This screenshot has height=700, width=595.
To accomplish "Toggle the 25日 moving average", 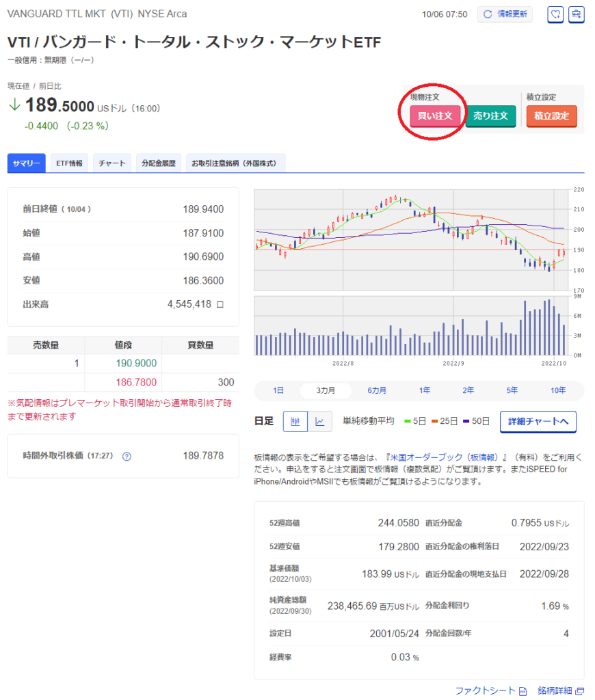I will (445, 421).
